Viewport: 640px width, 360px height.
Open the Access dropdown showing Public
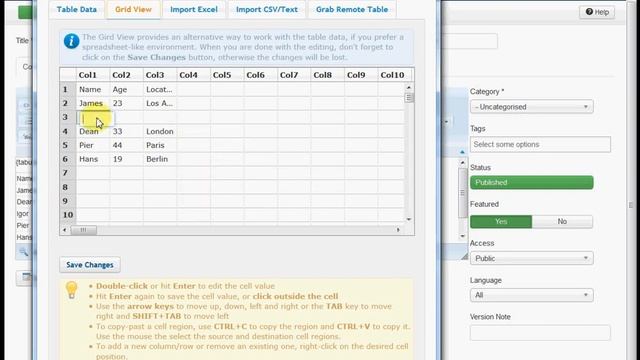pyautogui.click(x=531, y=258)
